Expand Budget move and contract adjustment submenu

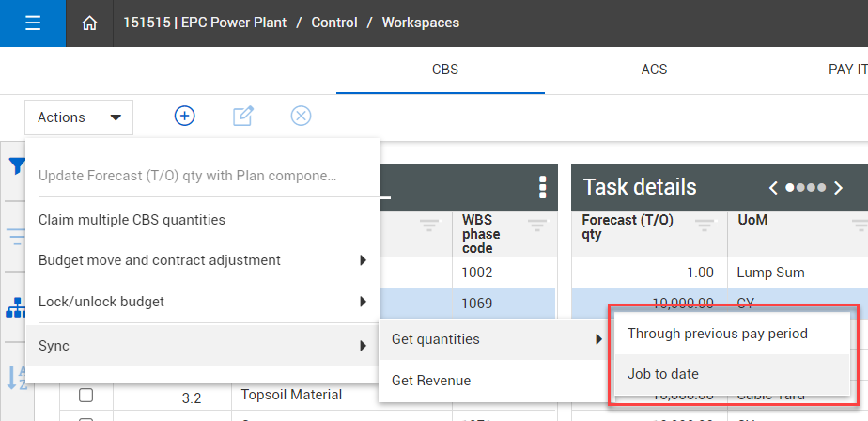(202, 260)
